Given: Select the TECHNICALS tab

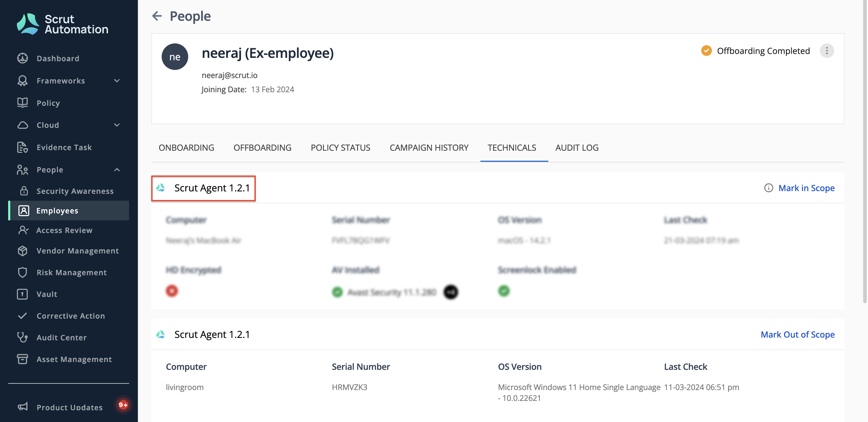Looking at the screenshot, I should (512, 147).
